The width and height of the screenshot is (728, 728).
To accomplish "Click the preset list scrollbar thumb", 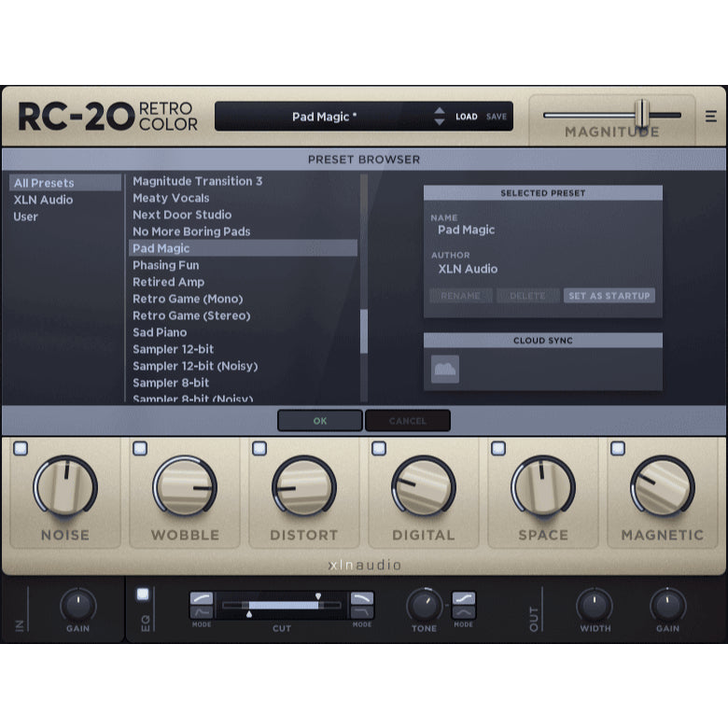I will [x=364, y=331].
